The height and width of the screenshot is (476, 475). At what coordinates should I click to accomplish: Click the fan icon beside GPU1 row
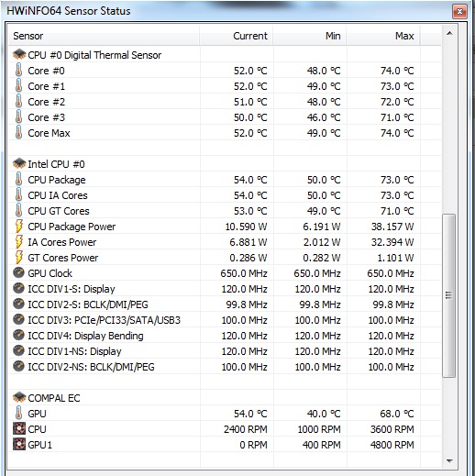pos(19,444)
